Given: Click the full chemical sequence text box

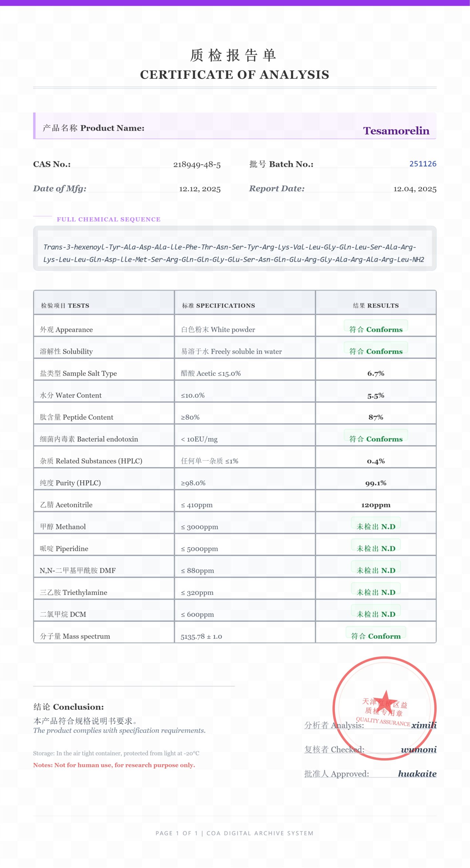Looking at the screenshot, I should tap(234, 253).
